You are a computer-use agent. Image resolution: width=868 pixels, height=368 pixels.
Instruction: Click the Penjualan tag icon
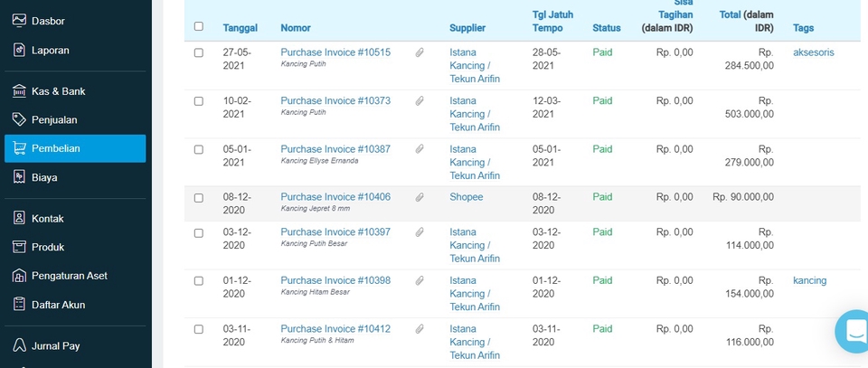click(x=19, y=119)
